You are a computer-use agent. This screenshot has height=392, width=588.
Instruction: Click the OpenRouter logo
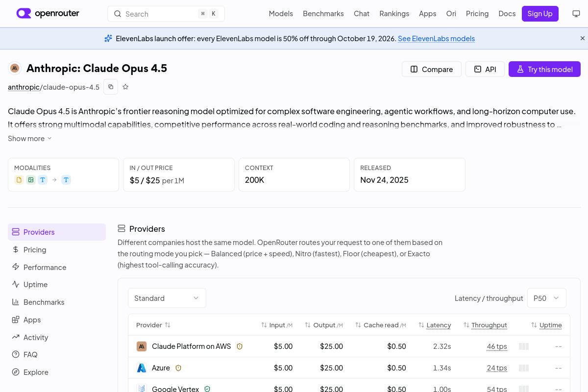pyautogui.click(x=48, y=14)
